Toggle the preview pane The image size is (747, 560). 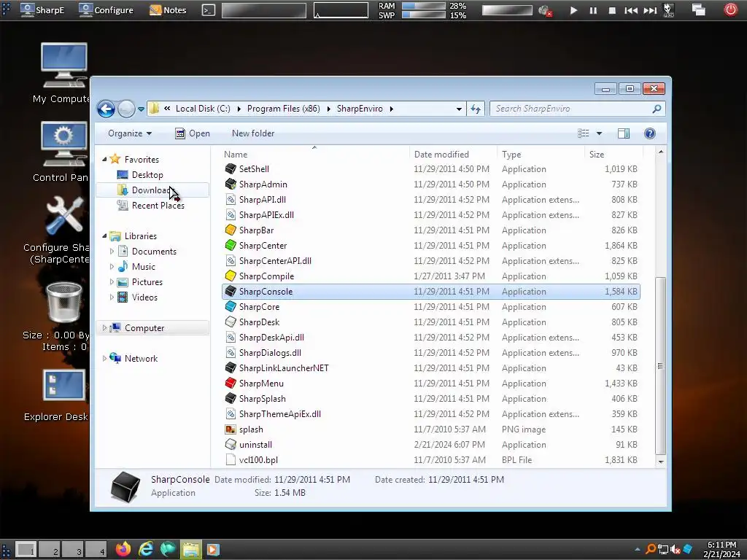coord(624,133)
